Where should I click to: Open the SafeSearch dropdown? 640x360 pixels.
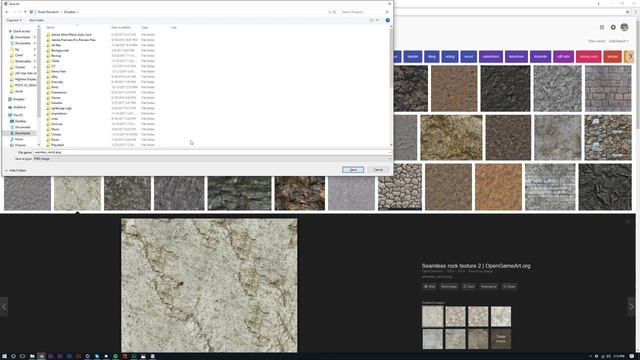point(618,41)
